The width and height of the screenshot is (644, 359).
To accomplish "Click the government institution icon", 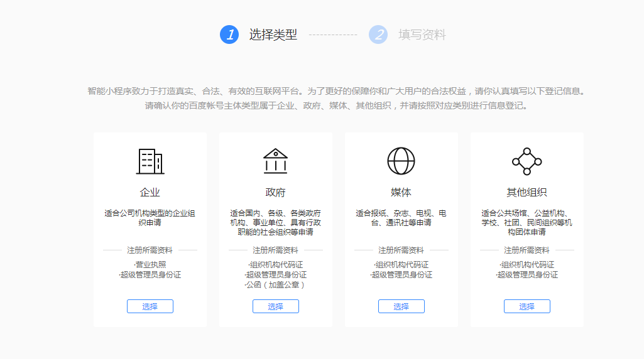I will (275, 161).
